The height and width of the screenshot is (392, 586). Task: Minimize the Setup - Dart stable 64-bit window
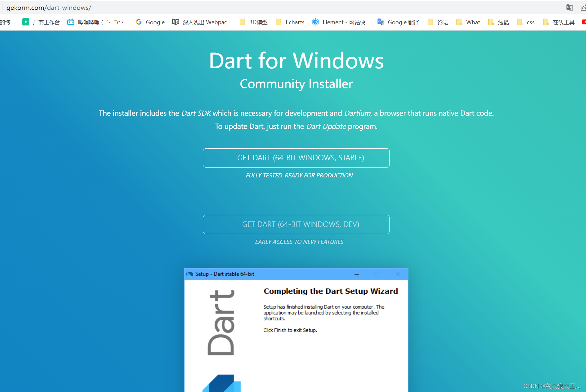coord(357,274)
